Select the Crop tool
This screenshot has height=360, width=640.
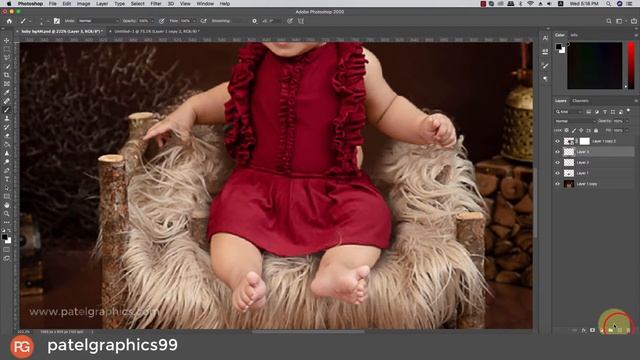7,75
